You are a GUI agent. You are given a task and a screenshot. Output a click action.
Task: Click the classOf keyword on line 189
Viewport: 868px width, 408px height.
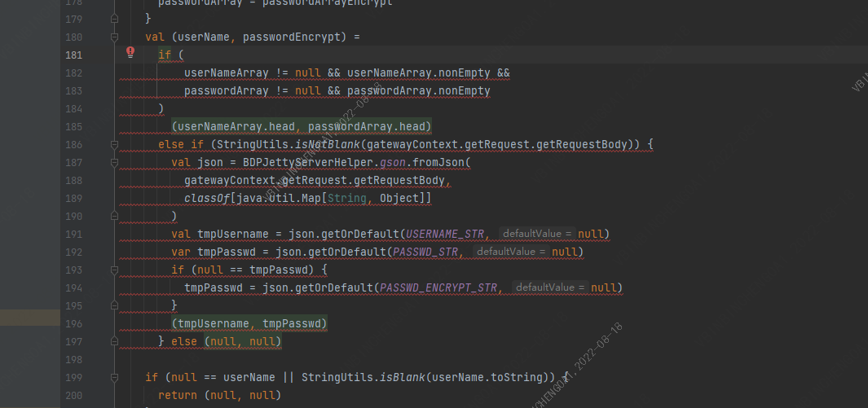(206, 198)
